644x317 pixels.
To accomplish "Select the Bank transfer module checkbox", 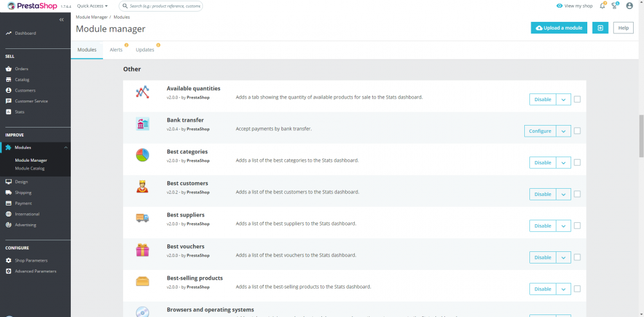I will [x=577, y=131].
